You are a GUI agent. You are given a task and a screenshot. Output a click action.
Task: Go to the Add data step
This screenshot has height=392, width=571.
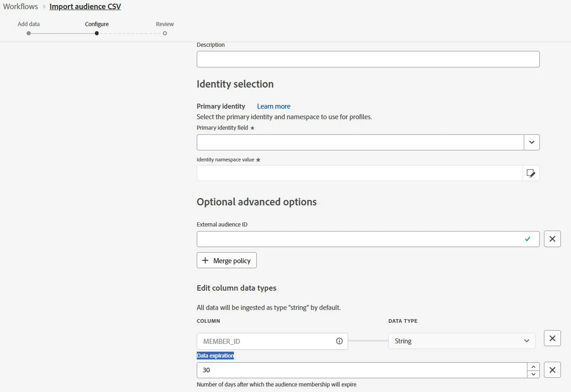29,33
